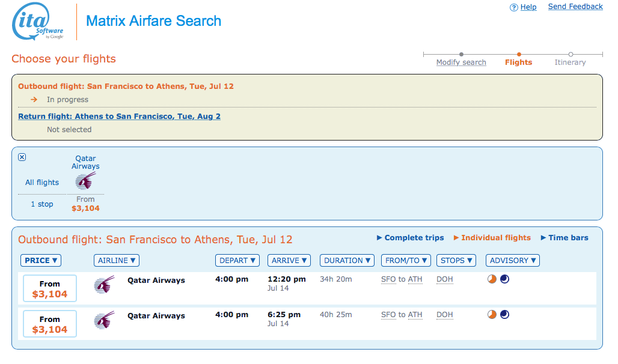Close the airline filter box with X

click(22, 157)
